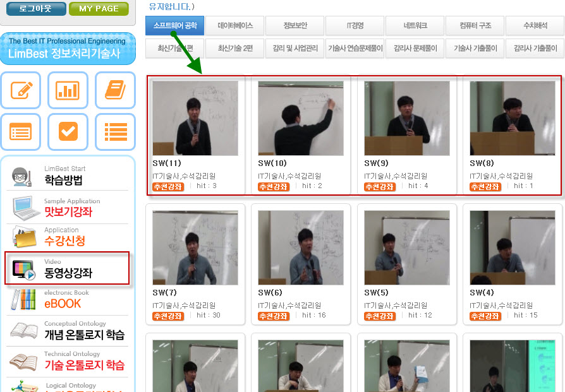Click the SW(11) lecture title
The height and width of the screenshot is (392, 565).
[x=167, y=163]
